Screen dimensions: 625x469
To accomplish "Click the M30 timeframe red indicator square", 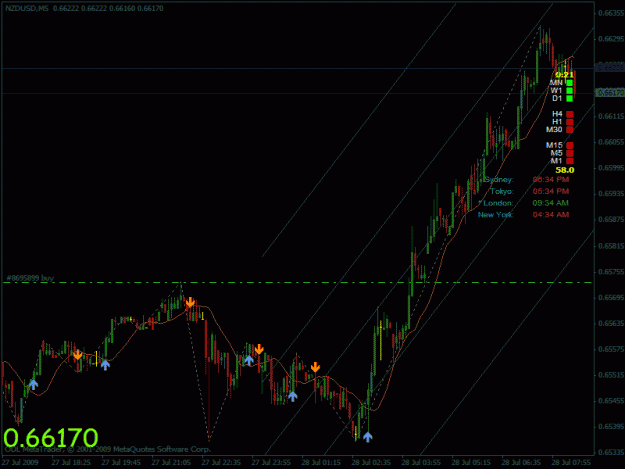I will 570,130.
